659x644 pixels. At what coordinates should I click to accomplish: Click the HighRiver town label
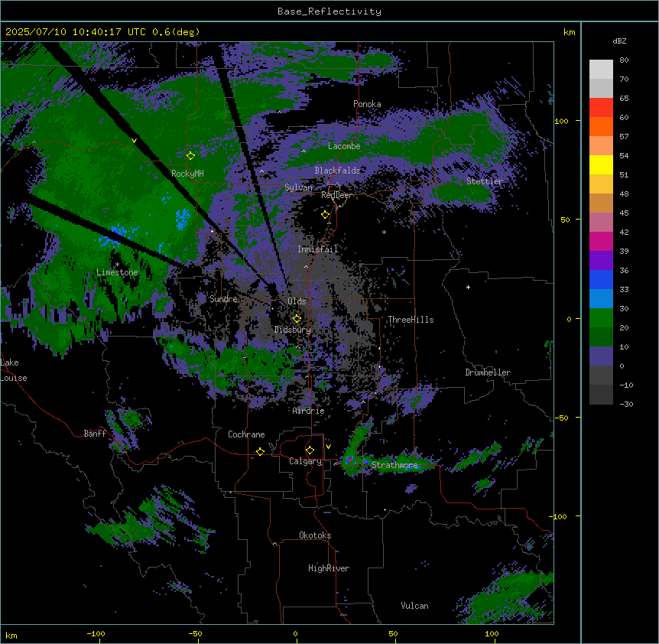pyautogui.click(x=329, y=568)
